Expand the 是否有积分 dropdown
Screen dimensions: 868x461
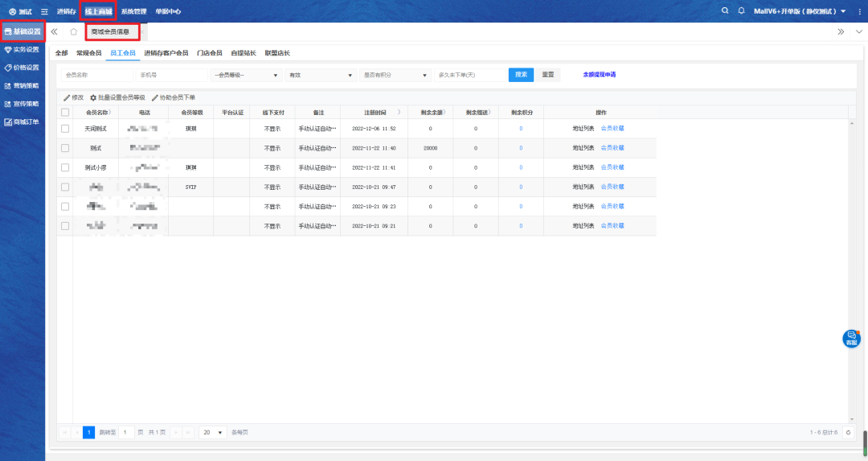point(395,75)
